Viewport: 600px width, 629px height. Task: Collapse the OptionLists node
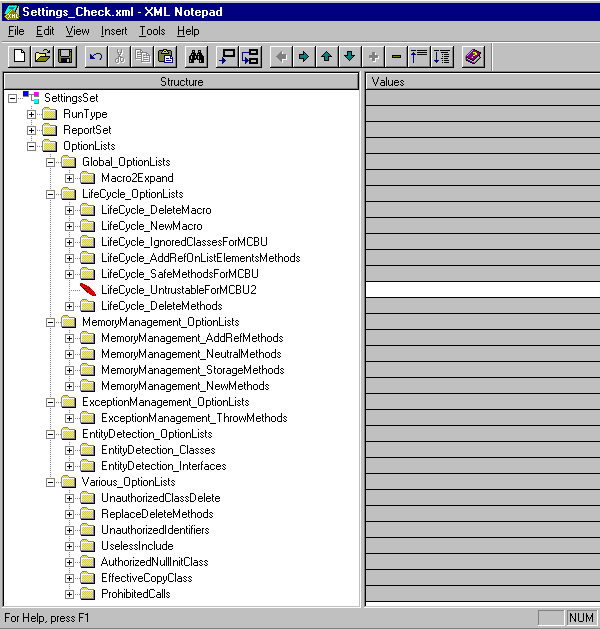(31, 146)
